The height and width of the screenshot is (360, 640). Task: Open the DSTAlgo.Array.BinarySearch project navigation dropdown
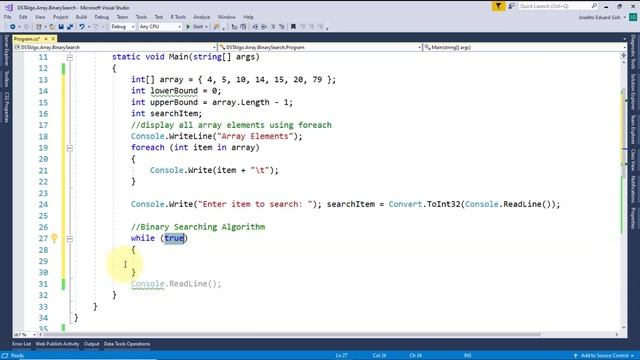115,47
